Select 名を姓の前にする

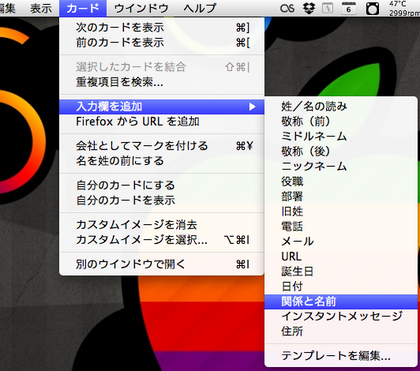(x=162, y=161)
